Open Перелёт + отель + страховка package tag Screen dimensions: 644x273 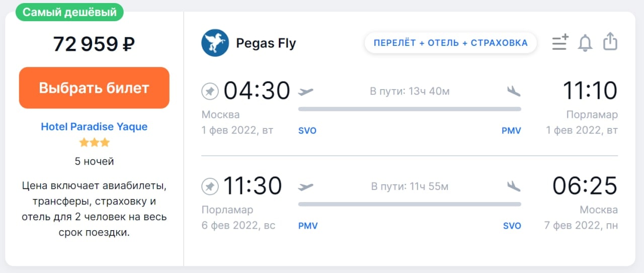451,43
